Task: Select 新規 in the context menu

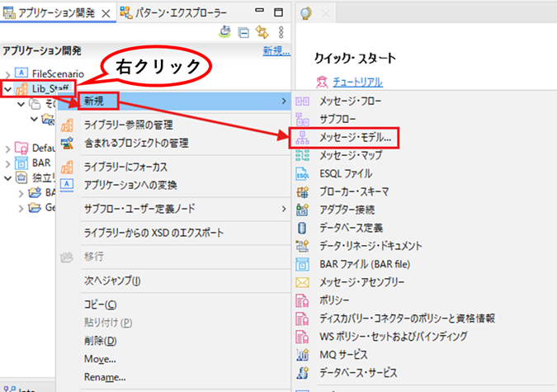Action: tap(174, 102)
